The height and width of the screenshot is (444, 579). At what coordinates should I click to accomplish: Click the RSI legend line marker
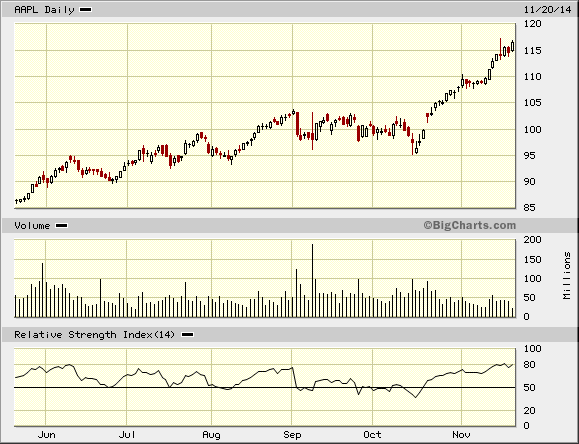(188, 335)
